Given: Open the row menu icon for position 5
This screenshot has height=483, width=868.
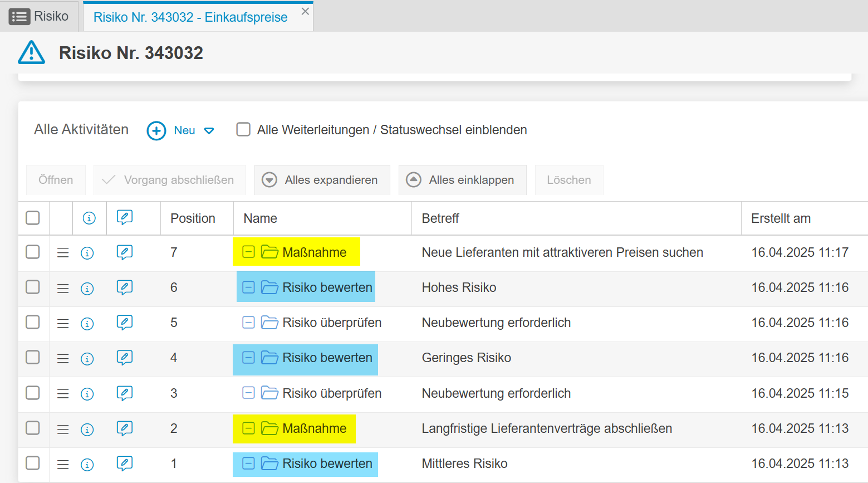Looking at the screenshot, I should tap(63, 324).
